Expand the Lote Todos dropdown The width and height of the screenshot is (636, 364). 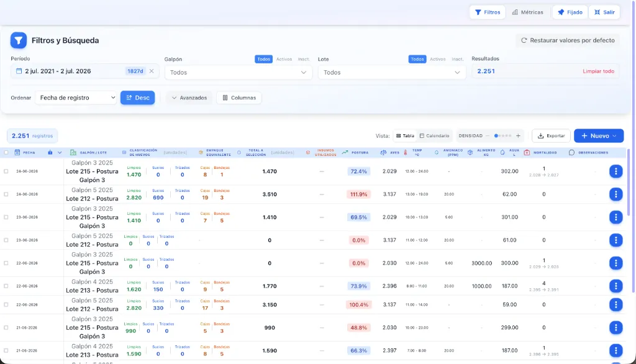click(x=391, y=72)
